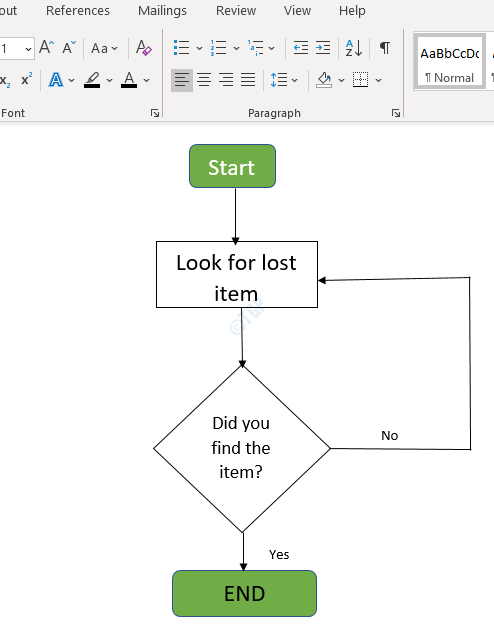Click the Text Effects blue A icon
This screenshot has height=633, width=494.
coord(56,80)
